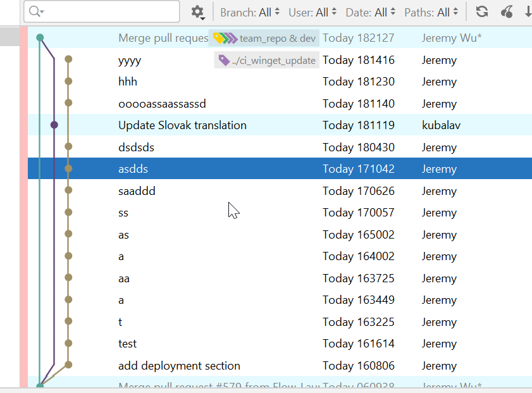Click the refresh log icon

[482, 11]
